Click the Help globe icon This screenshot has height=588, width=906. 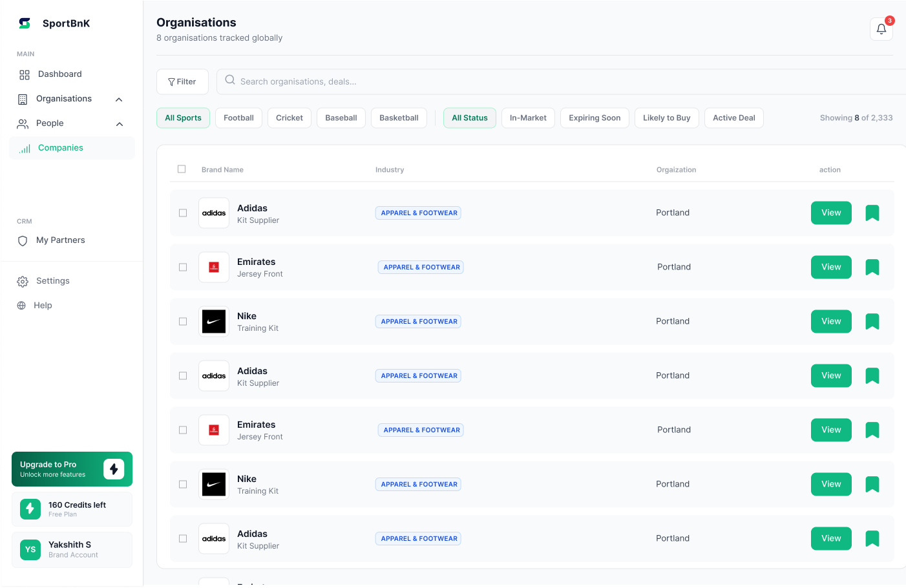[21, 306]
